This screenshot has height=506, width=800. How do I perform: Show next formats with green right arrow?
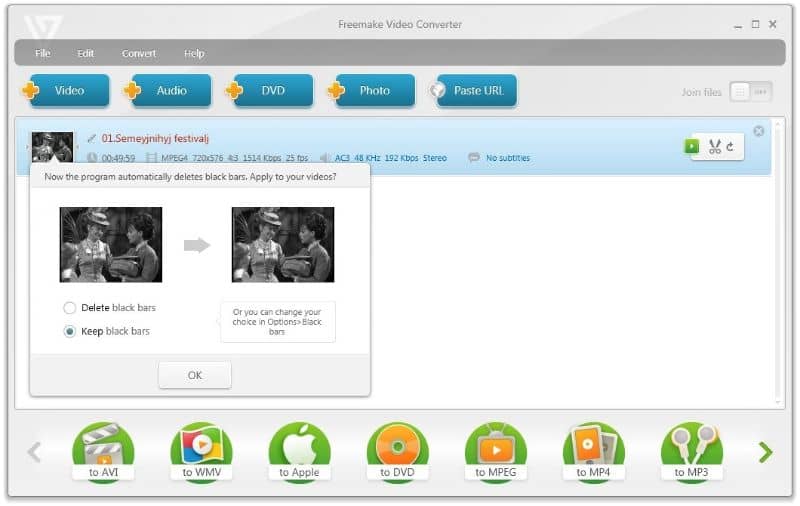click(x=765, y=452)
